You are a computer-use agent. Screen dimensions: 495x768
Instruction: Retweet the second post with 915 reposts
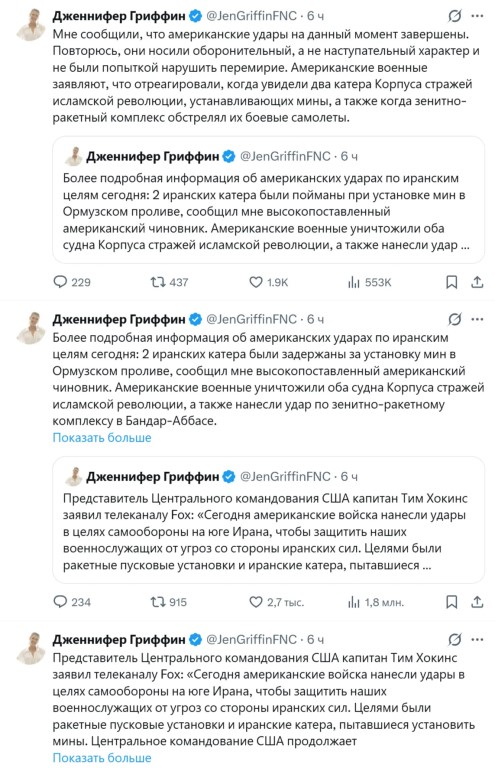168,601
